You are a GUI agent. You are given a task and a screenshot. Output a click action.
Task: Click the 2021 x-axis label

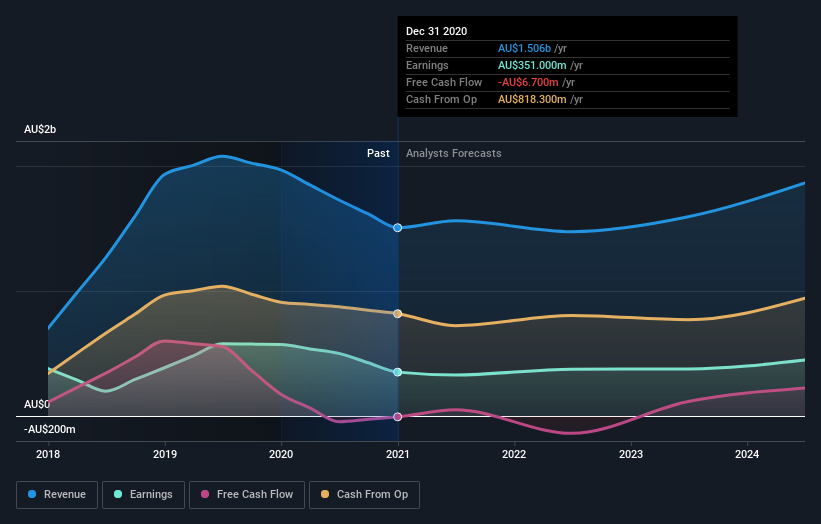397,454
